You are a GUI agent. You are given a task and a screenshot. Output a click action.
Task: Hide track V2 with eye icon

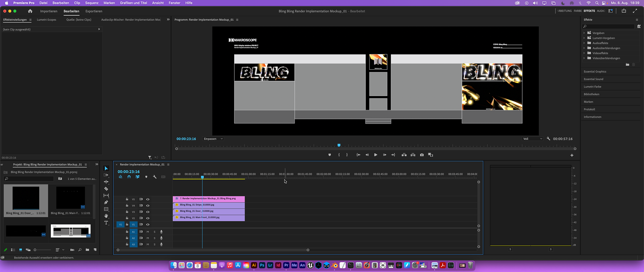(148, 218)
